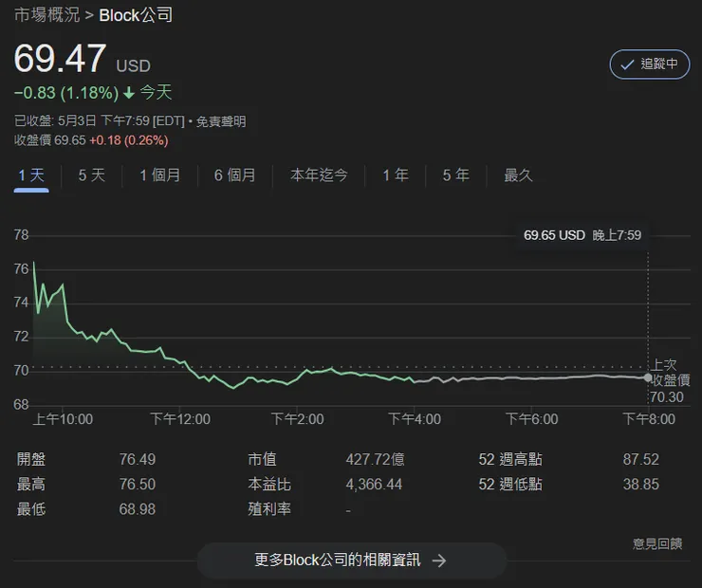The width and height of the screenshot is (702, 588).
Task: Switch to the 1 個月 tab
Action: (159, 175)
